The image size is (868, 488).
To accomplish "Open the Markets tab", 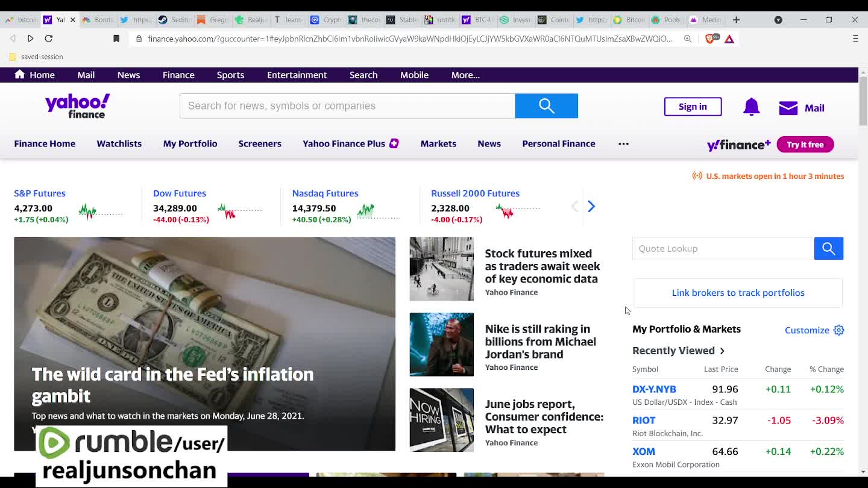I will [x=438, y=143].
